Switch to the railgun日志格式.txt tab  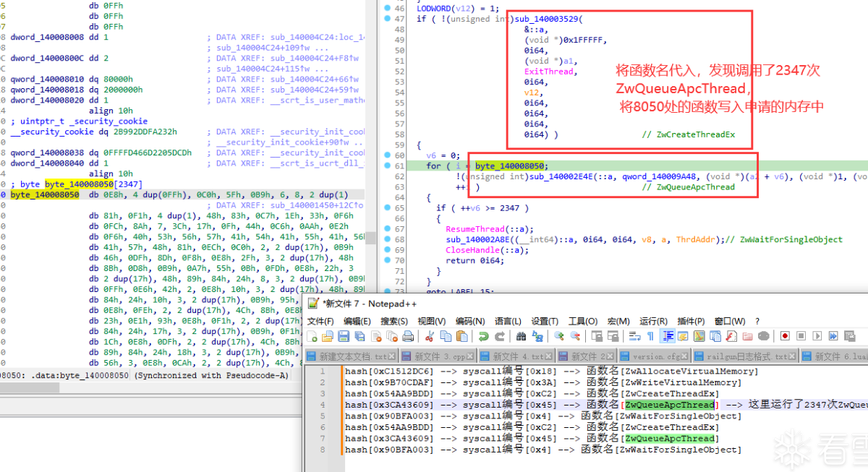(744, 356)
